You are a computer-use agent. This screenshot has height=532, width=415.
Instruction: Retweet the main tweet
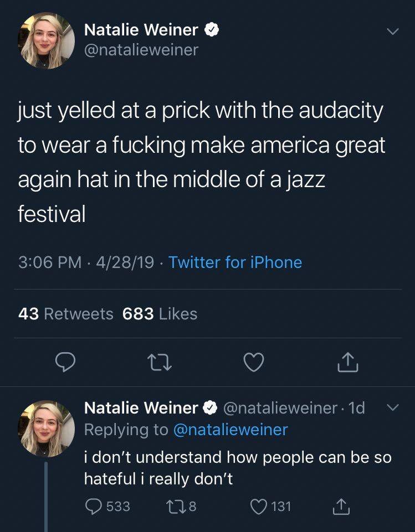click(x=160, y=363)
